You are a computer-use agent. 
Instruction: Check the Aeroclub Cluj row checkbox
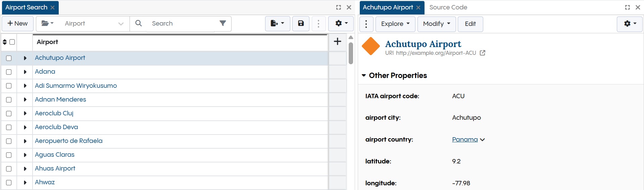point(9,114)
